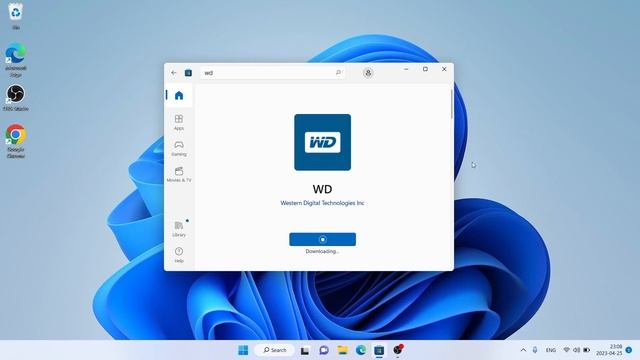Open Microsoft Edge from the taskbar

(x=361, y=350)
